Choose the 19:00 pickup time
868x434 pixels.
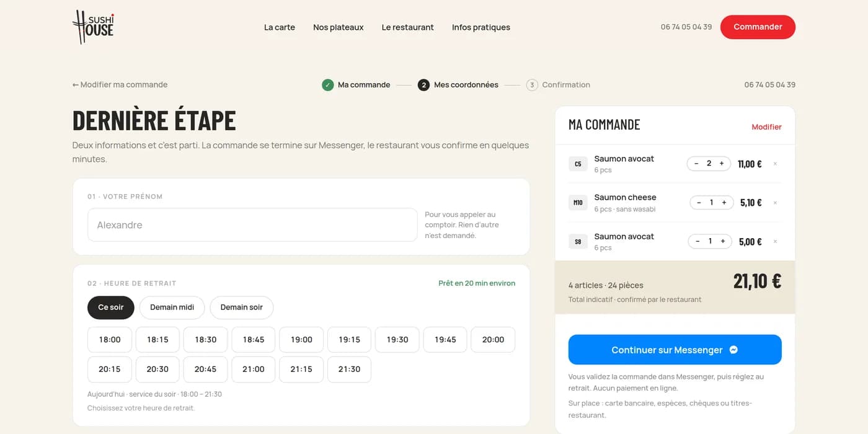[x=301, y=340]
